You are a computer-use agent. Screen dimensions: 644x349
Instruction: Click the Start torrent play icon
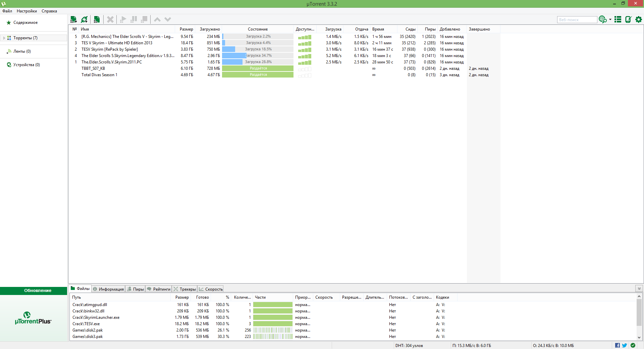[x=123, y=19]
